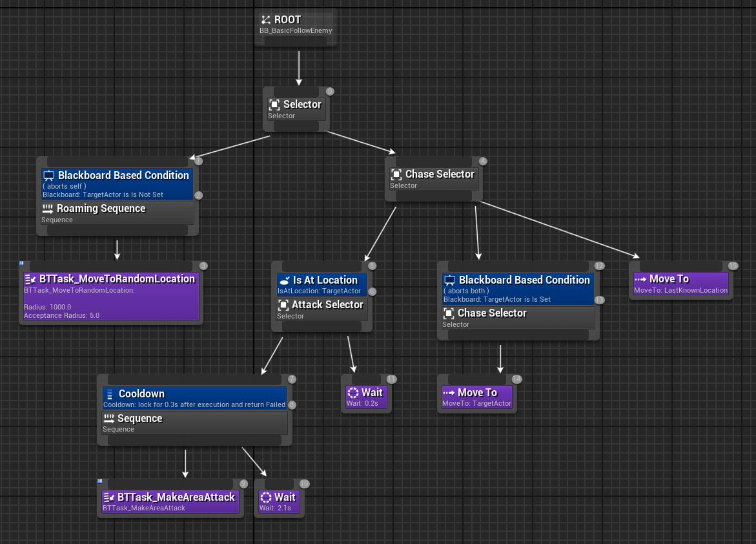Select the Roaming Sequence composite node
The image size is (756, 544).
click(x=117, y=213)
